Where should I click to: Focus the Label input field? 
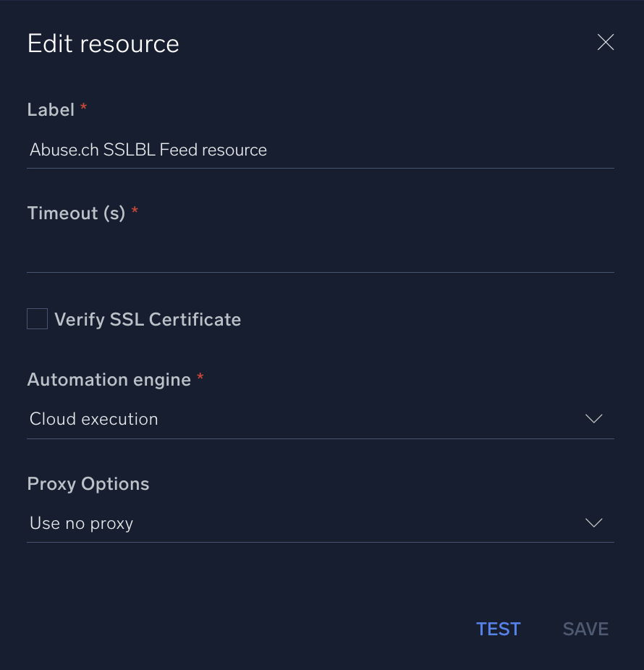pyautogui.click(x=321, y=150)
